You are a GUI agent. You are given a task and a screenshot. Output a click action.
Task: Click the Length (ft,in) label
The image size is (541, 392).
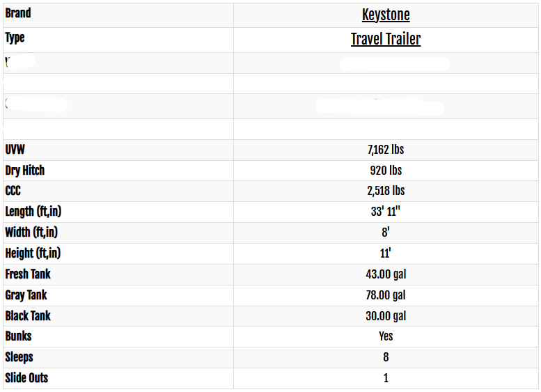tap(38, 212)
